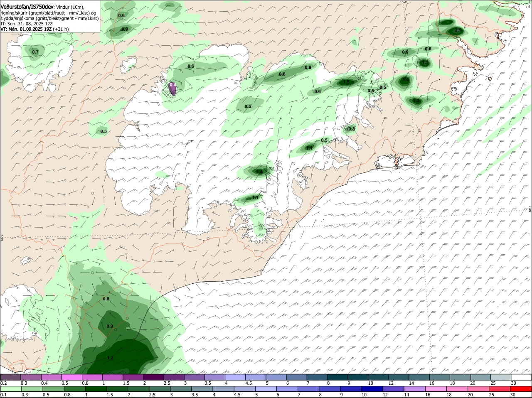Pick the violet swatch between 12 and 14 in rain scale
The image size is (532, 398).
(x=394, y=389)
